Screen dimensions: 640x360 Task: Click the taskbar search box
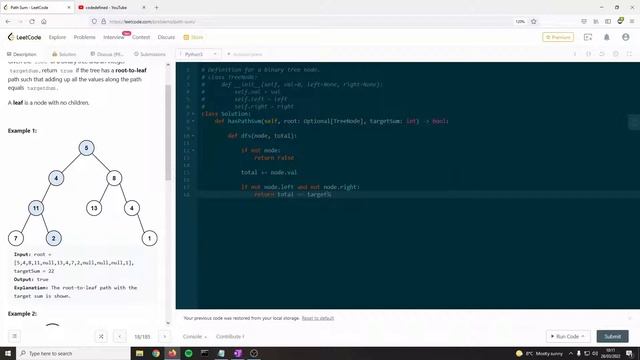click(x=73, y=353)
